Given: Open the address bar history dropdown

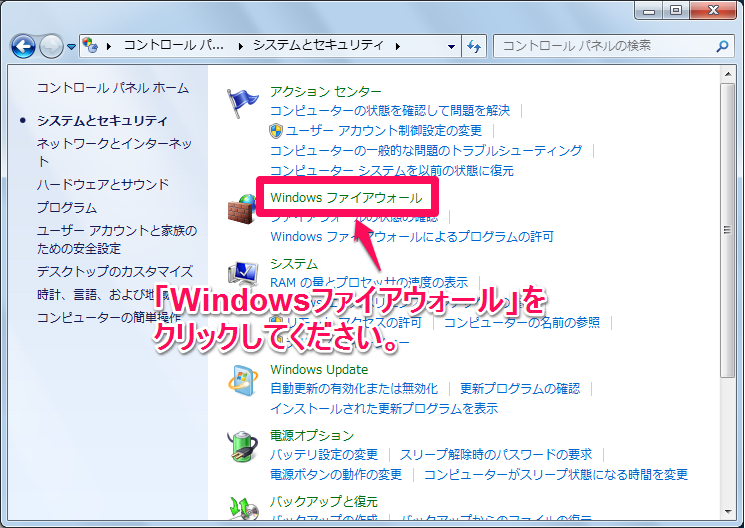Looking at the screenshot, I should click(x=451, y=46).
